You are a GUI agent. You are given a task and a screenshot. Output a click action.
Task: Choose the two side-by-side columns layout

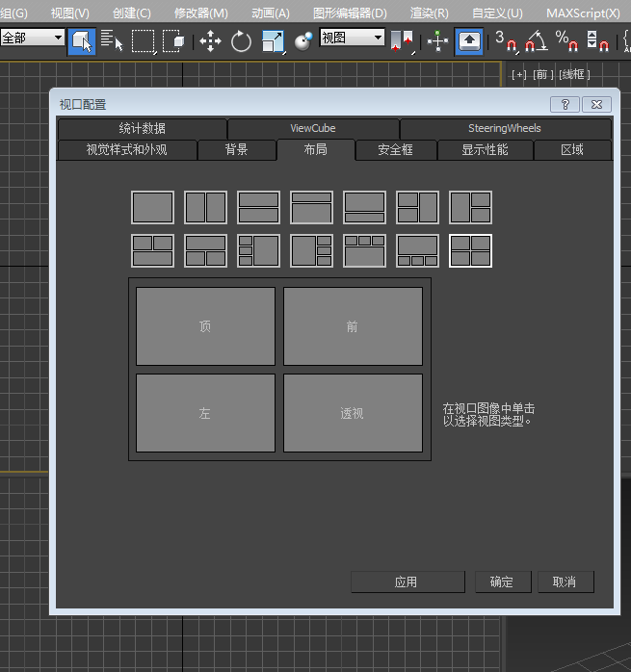[x=205, y=207]
